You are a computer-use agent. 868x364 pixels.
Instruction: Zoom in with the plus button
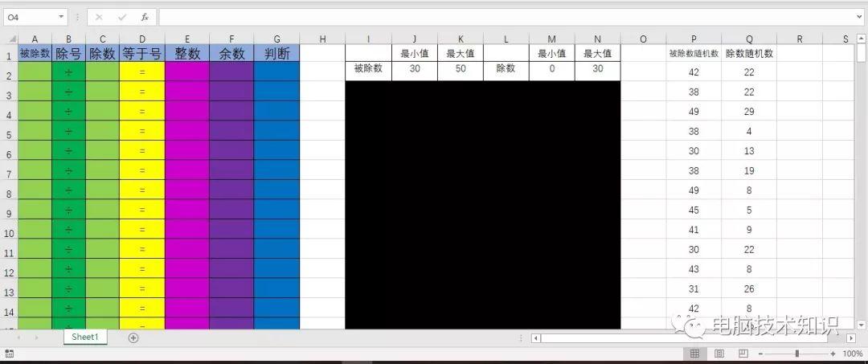click(x=833, y=354)
